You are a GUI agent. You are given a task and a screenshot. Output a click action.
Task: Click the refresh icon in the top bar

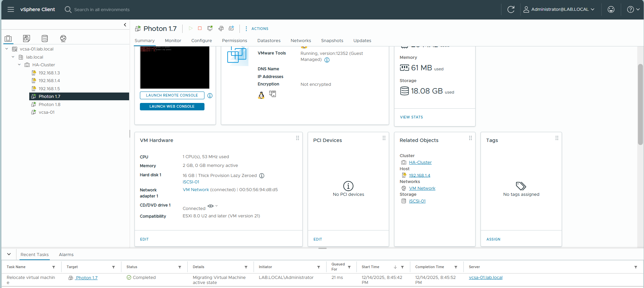click(x=511, y=9)
